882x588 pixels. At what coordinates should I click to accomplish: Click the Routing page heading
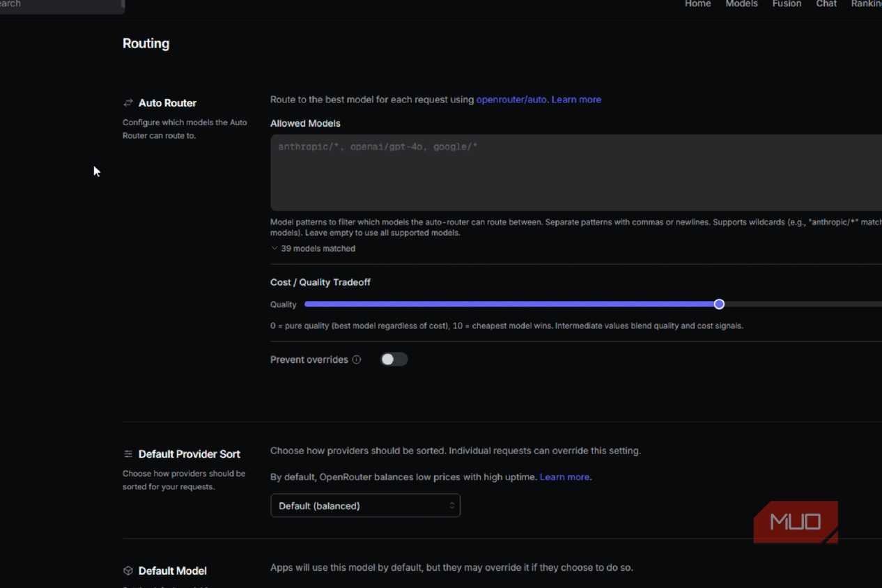[x=146, y=43]
